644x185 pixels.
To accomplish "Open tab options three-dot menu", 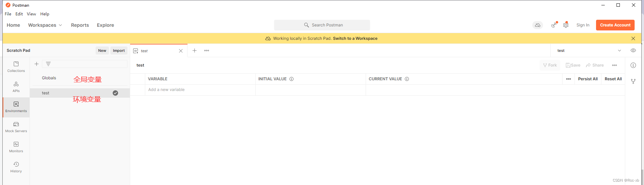I will (x=207, y=51).
